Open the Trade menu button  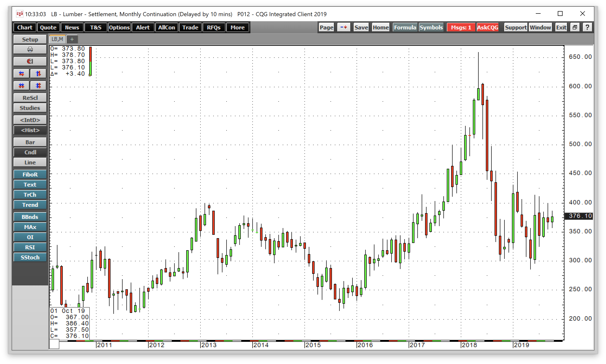(190, 27)
